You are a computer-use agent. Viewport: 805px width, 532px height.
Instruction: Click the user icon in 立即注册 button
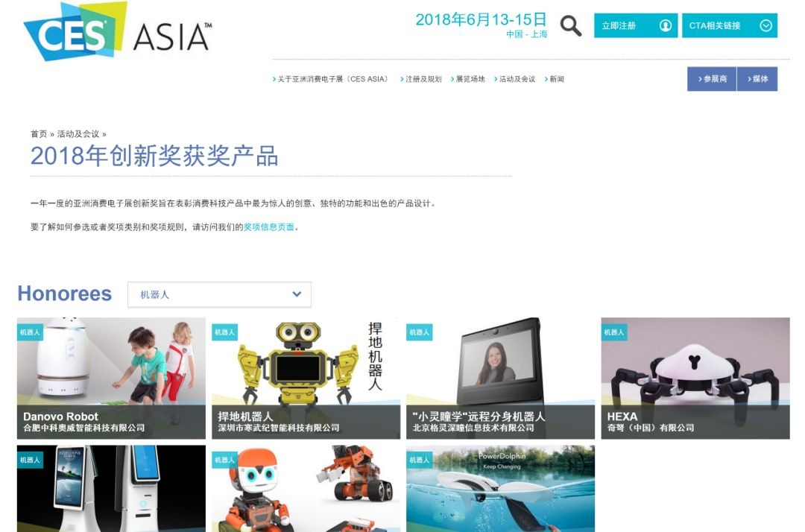coord(666,25)
